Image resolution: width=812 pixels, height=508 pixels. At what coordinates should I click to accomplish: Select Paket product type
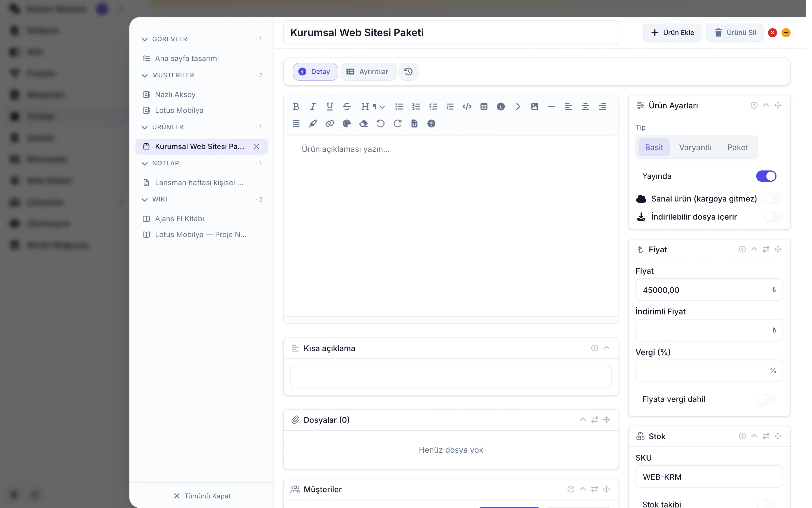point(737,147)
